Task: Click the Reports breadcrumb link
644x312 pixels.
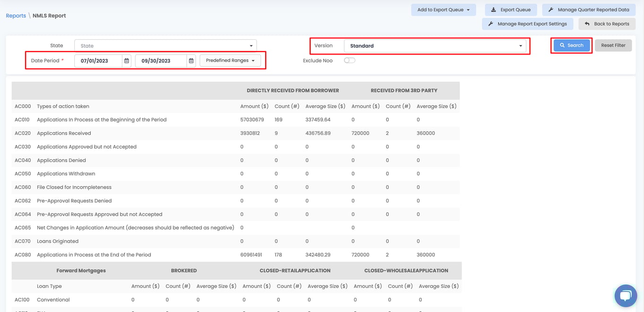Action: [x=16, y=15]
